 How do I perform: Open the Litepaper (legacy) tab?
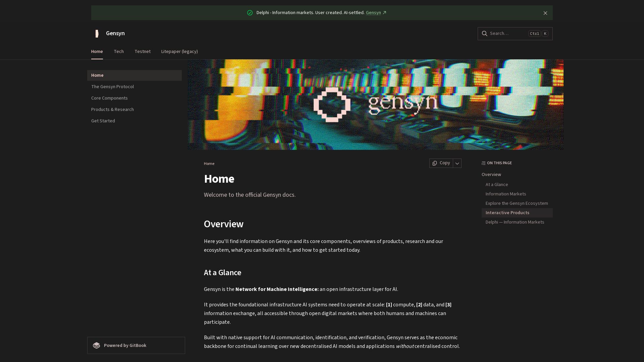click(x=179, y=52)
